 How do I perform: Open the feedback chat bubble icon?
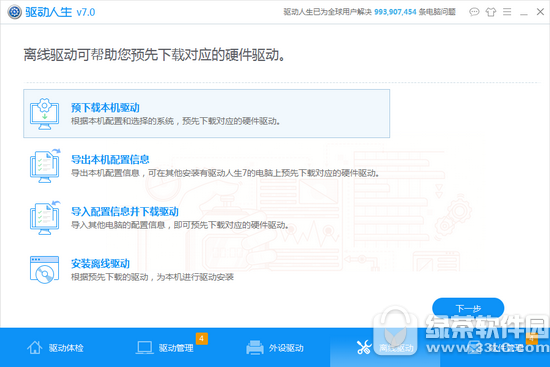[474, 12]
